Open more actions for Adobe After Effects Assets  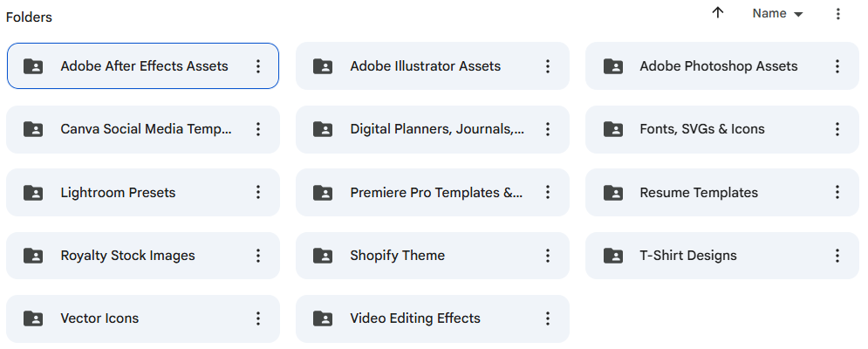click(258, 66)
